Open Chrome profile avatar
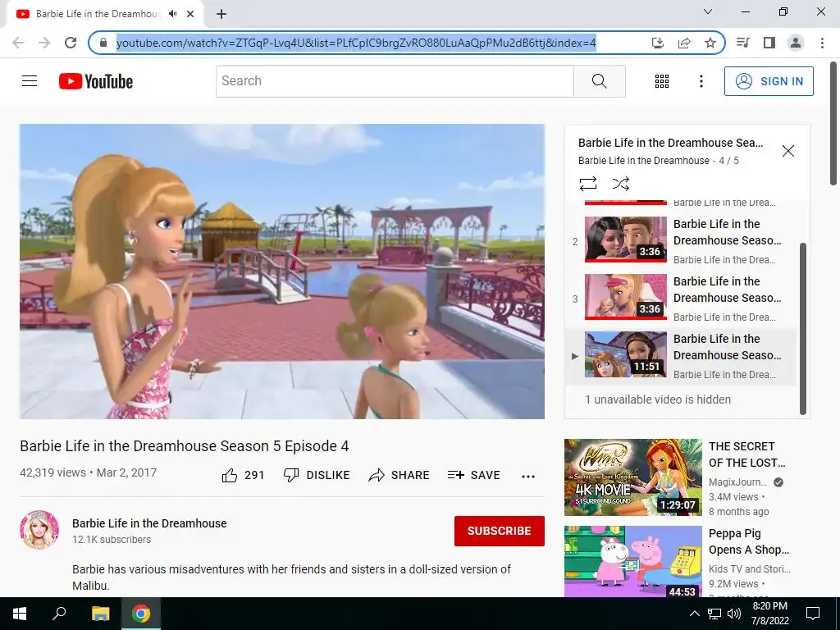The image size is (840, 630). (x=796, y=43)
